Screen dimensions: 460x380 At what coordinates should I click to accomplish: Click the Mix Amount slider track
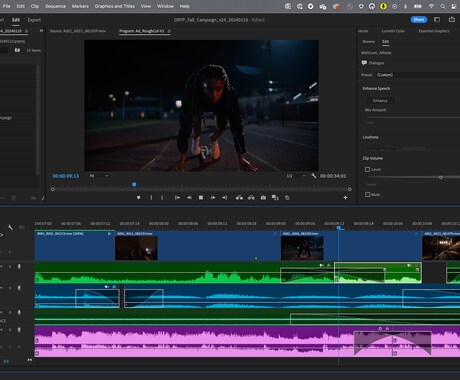(x=413, y=117)
